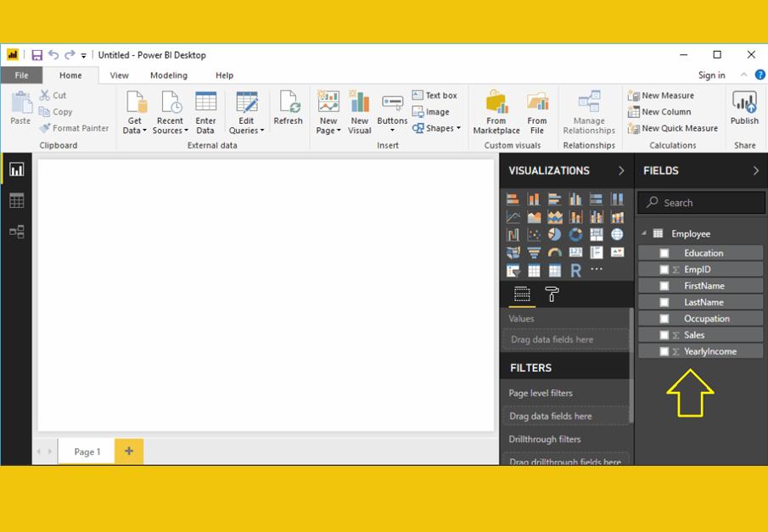This screenshot has width=768, height=532.
Task: Select the waterfall chart visual
Action: coord(513,234)
